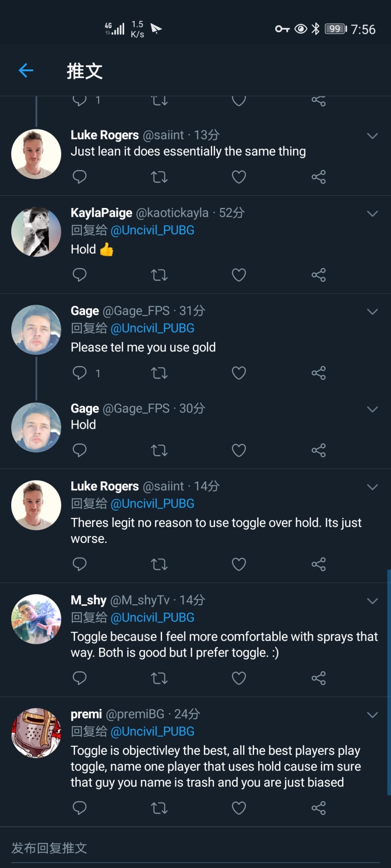This screenshot has width=391, height=868.
Task: Open @Uncivil_PUBG mention in KaylaPaige's reply
Action: pyautogui.click(x=152, y=230)
